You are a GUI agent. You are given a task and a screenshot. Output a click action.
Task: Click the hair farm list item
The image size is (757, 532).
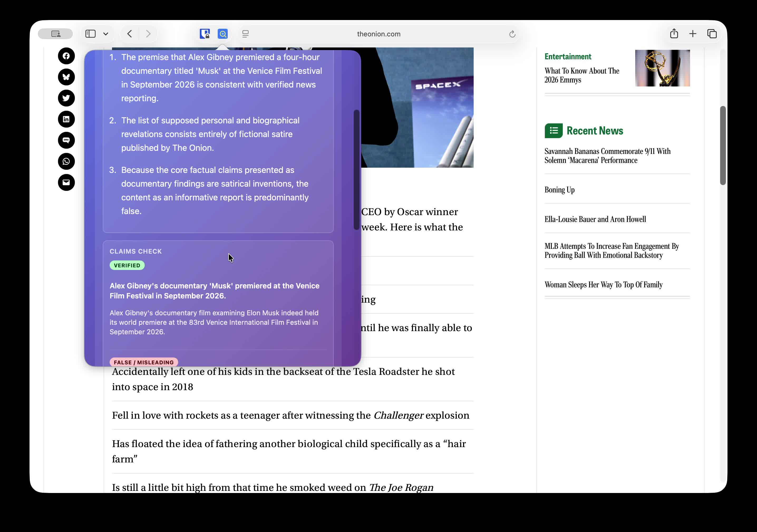click(x=289, y=451)
